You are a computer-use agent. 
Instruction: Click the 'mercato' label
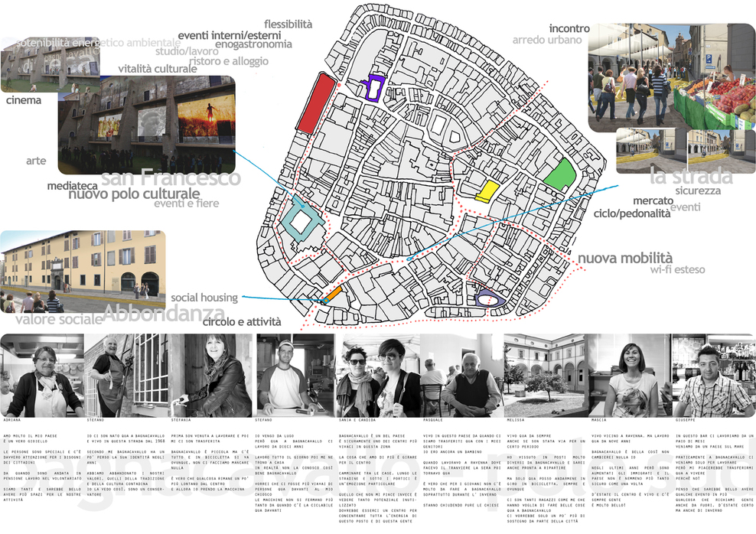click(x=653, y=201)
